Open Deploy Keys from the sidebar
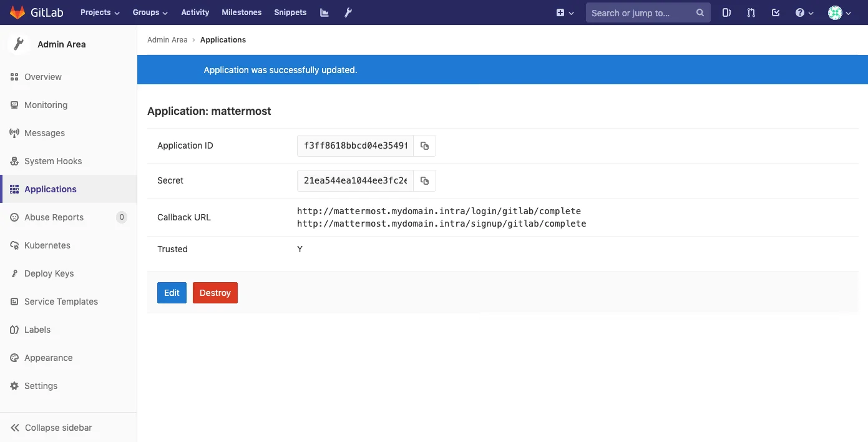868x442 pixels. click(x=49, y=273)
